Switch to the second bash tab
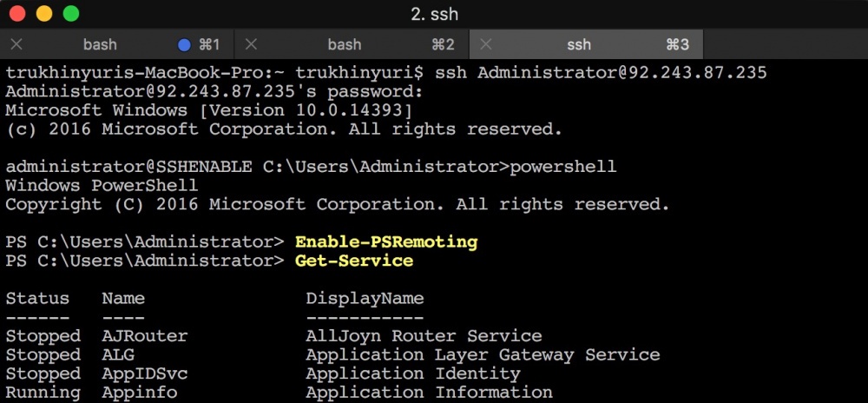This screenshot has width=868, height=403. (x=345, y=45)
